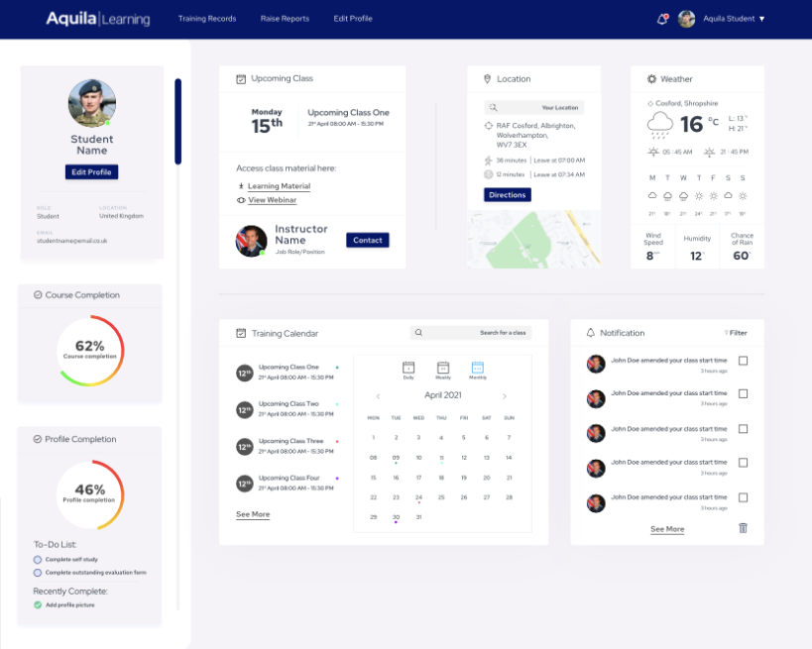Check the third notification checkbox
Viewport: 812px width, 649px height.
743,429
